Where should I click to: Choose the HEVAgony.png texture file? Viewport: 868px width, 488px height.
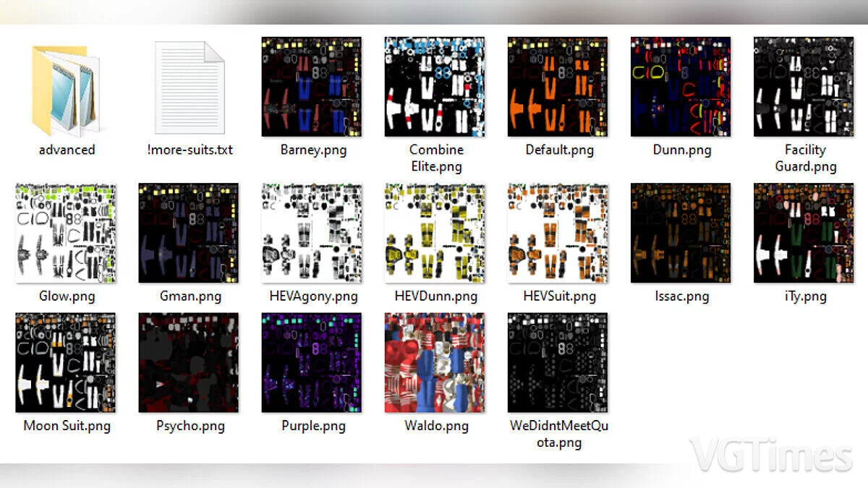click(x=311, y=233)
